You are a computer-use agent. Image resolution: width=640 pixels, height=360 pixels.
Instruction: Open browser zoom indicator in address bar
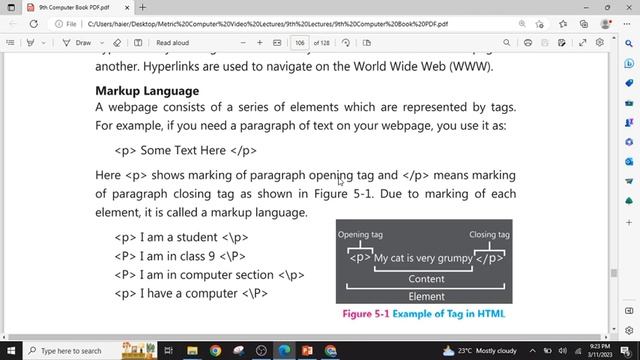pyautogui.click(x=522, y=24)
